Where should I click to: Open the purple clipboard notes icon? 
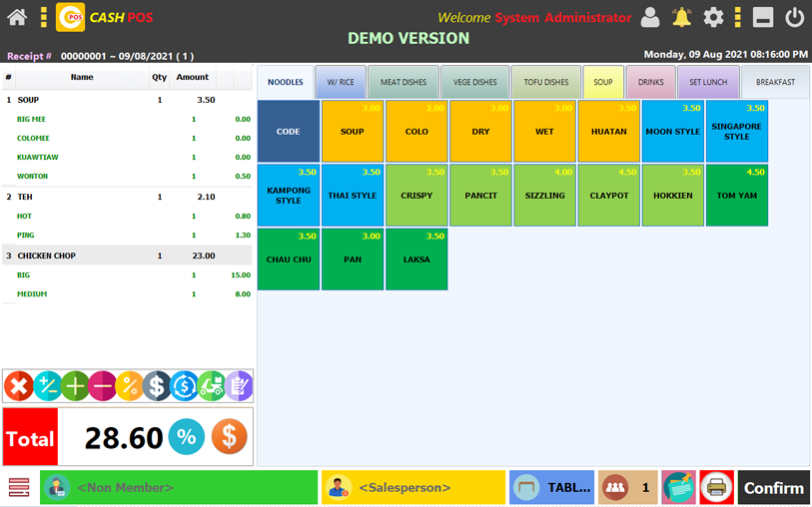coord(239,385)
